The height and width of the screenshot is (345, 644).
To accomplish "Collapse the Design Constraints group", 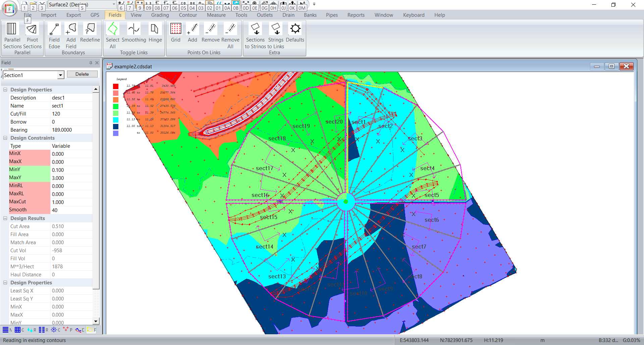I will point(5,138).
